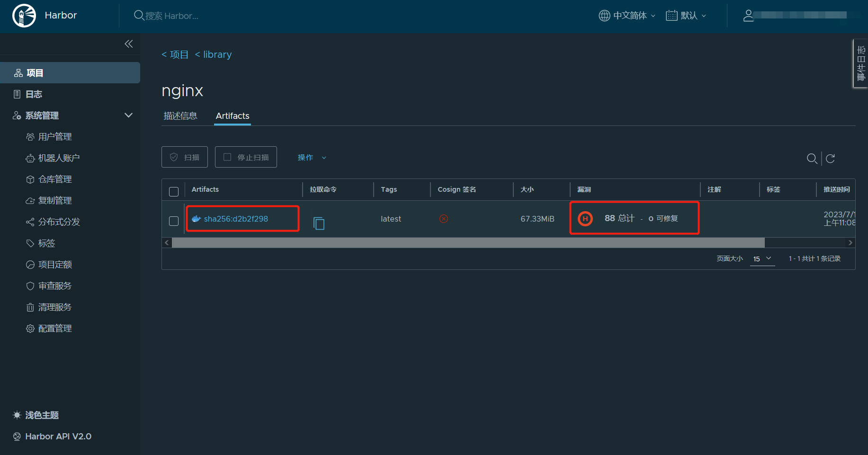Image resolution: width=868 pixels, height=455 pixels.
Task: Toggle the select-all header checkbox
Action: [x=174, y=192]
